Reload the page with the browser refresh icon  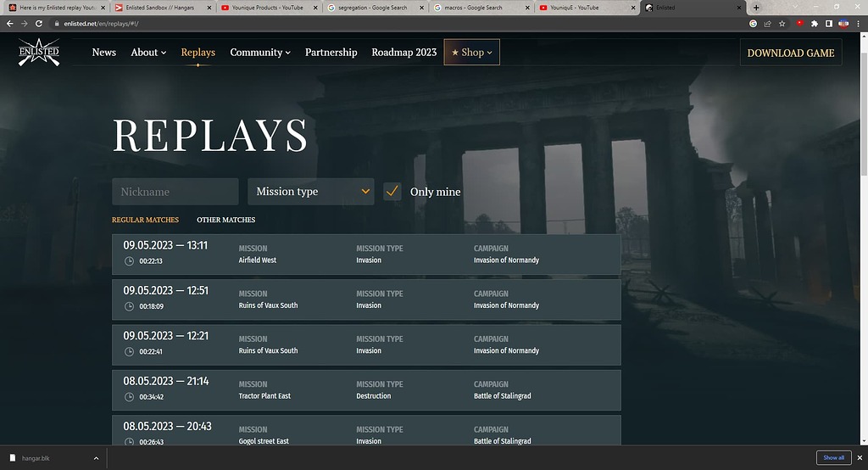coord(39,24)
